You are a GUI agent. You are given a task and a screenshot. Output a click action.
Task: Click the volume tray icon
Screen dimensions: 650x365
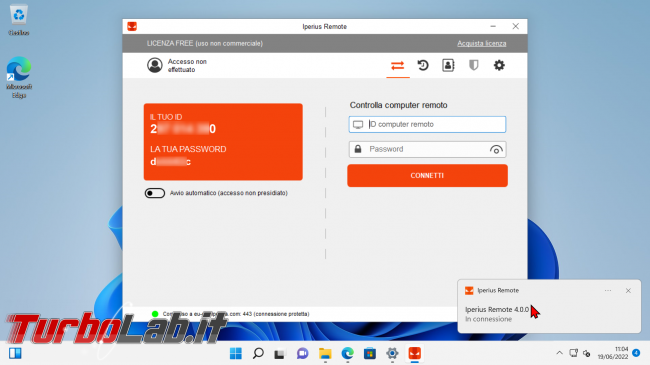(586, 353)
